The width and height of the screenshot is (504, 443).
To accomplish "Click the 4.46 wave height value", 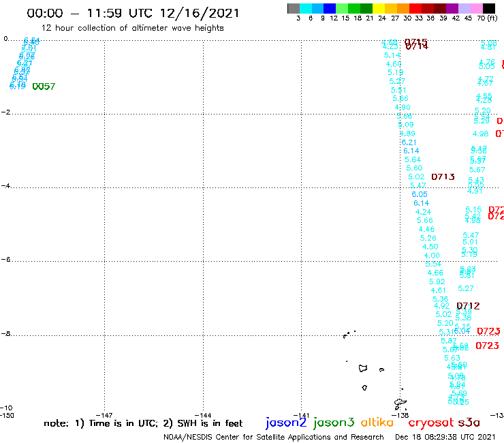I will pos(426,229).
